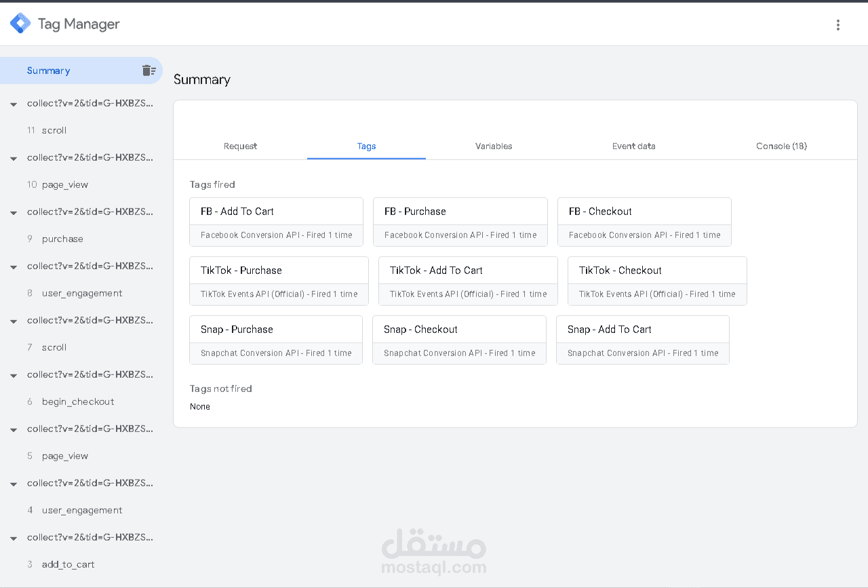Viewport: 868px width, 588px height.
Task: Collapse the collect request above event 3 add_to_cart
Action: tap(14, 538)
